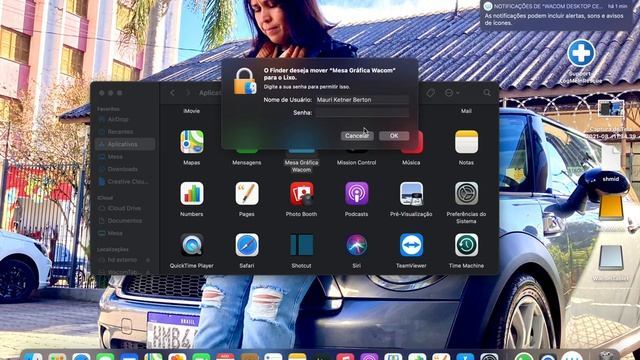Screen dimensions: 640x360
Task: Select Aplicativos in Finder sidebar
Action: click(125, 144)
